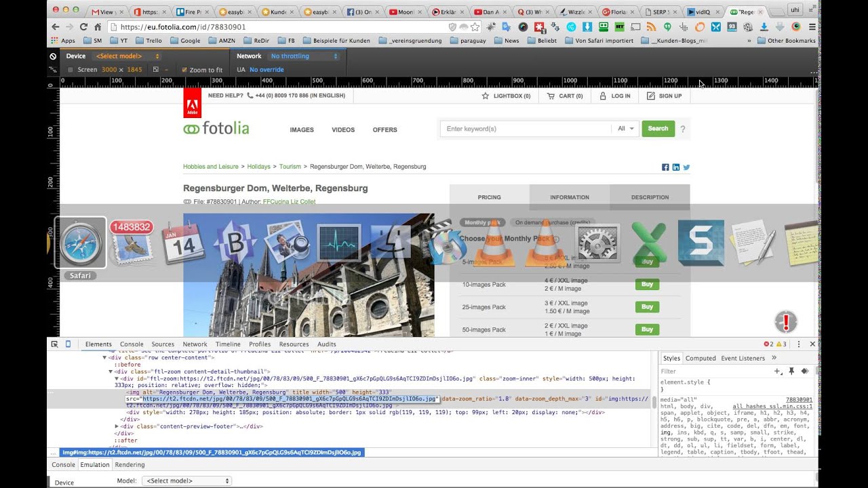
Task: Open Fotolia DESCRIPTION tab
Action: 650,197
